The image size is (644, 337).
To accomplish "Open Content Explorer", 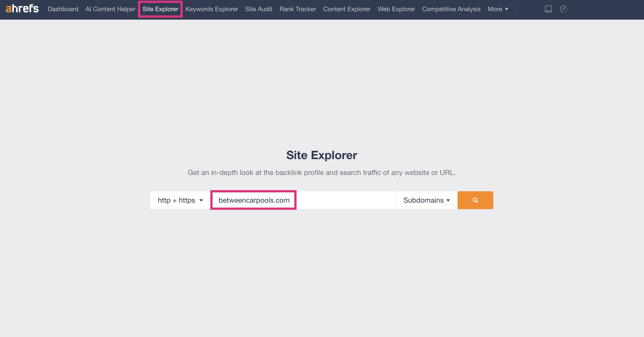I will tap(347, 9).
